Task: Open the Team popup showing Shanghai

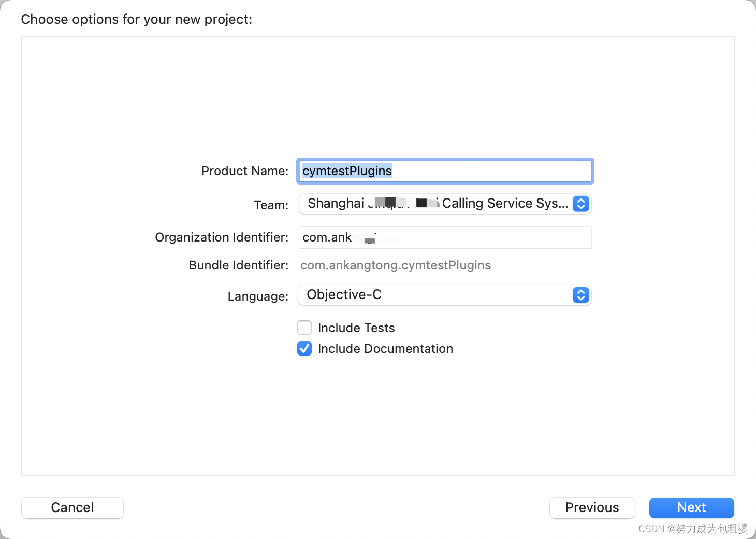Action: coord(438,204)
